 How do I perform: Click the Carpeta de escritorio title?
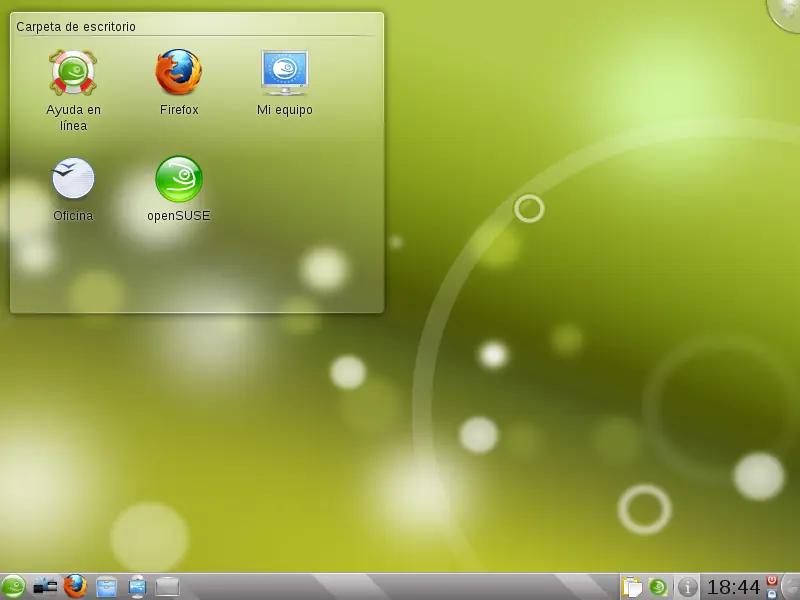point(76,27)
